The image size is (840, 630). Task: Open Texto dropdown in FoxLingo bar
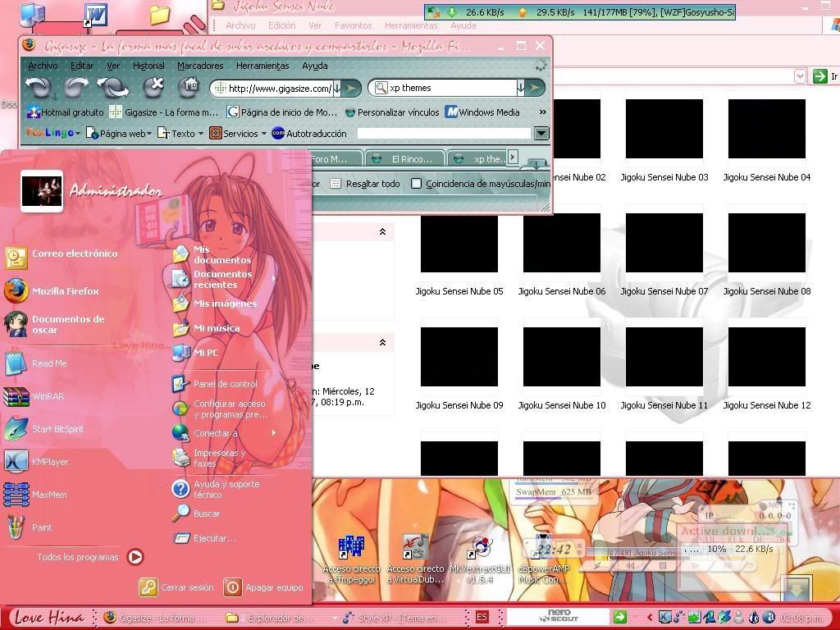click(x=180, y=134)
